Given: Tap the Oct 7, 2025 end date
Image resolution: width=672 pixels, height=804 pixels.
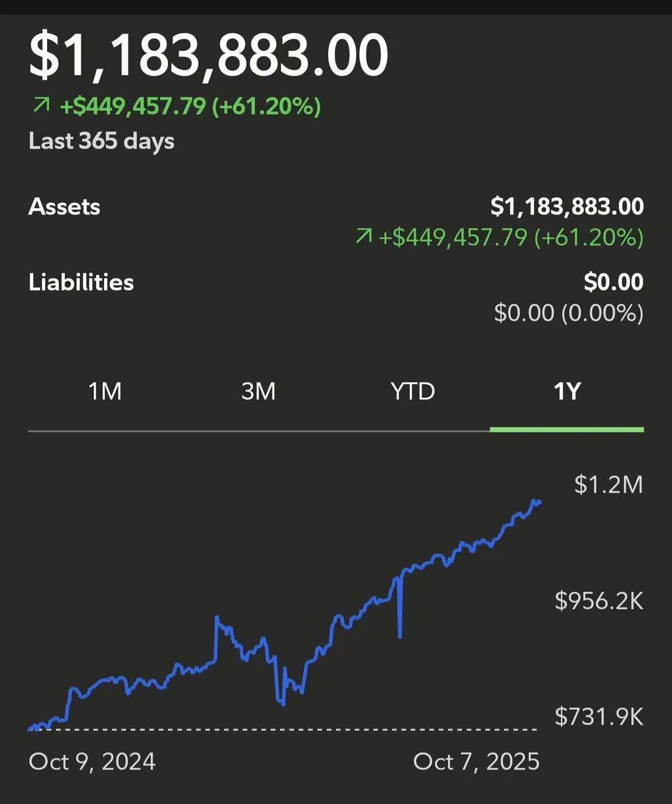Looking at the screenshot, I should (476, 762).
